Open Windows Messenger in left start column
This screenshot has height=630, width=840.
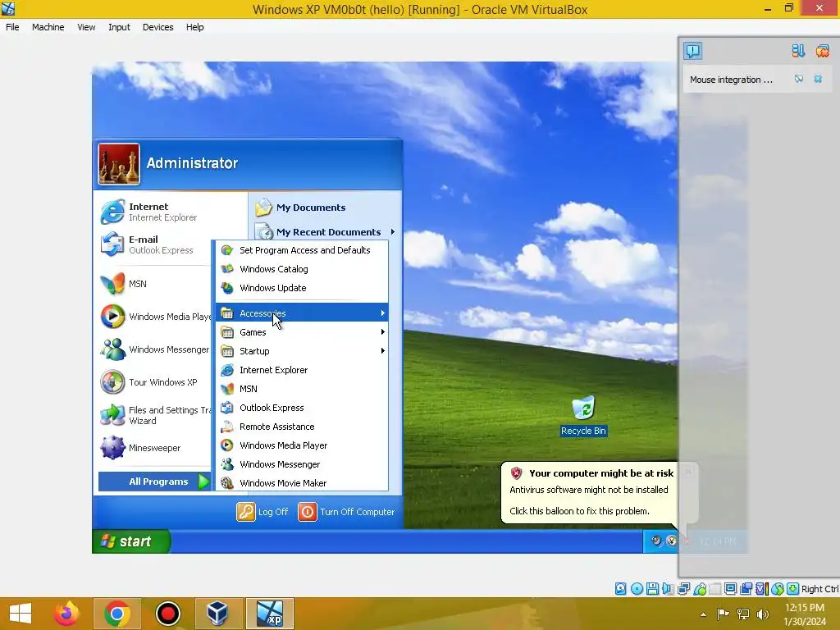tap(154, 349)
